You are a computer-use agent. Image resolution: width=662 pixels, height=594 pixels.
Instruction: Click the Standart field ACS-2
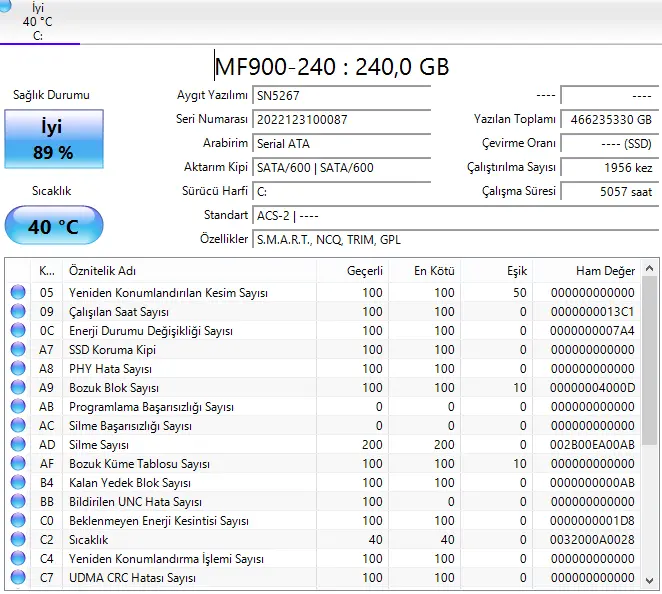[x=455, y=216]
